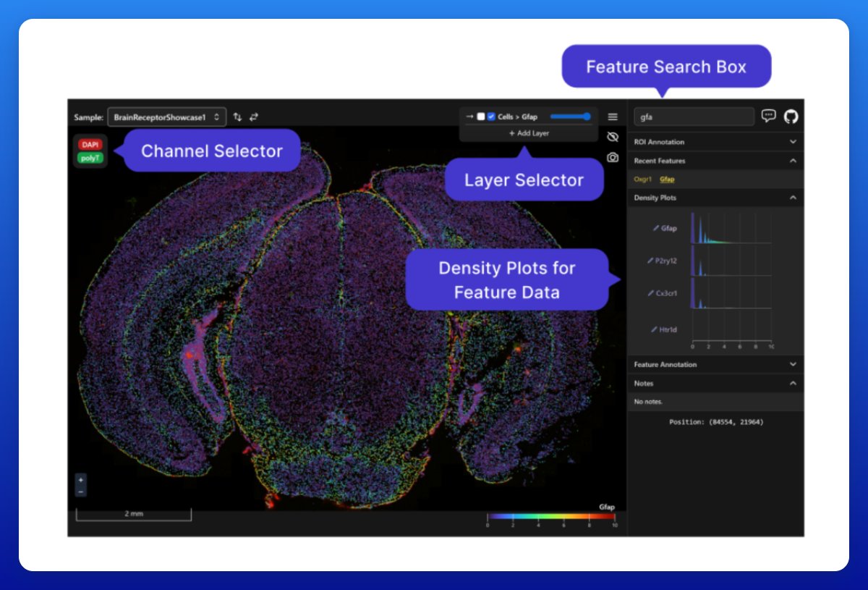Click the Position coordinates readout
The width and height of the screenshot is (868, 590).
click(x=716, y=422)
